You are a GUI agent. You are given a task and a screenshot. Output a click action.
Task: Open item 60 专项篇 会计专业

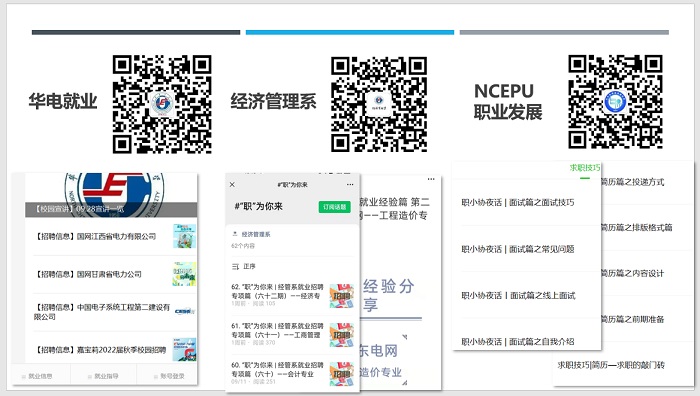(x=277, y=369)
